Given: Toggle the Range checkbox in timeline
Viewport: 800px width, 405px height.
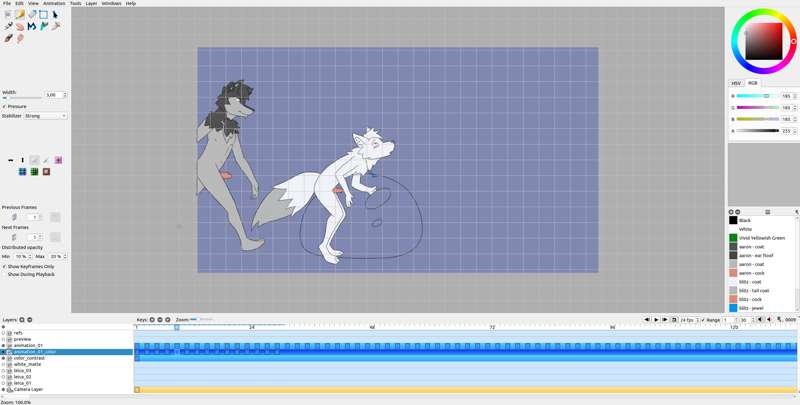Looking at the screenshot, I should tap(701, 320).
